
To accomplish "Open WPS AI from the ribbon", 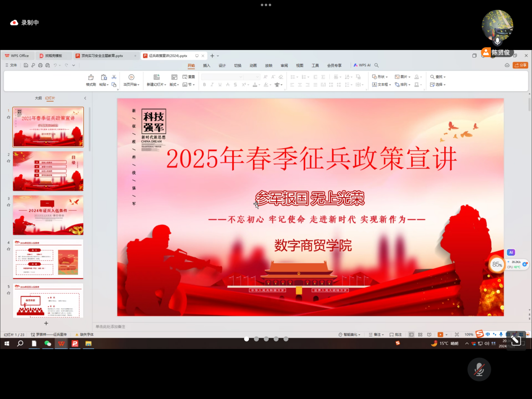I will [x=362, y=66].
